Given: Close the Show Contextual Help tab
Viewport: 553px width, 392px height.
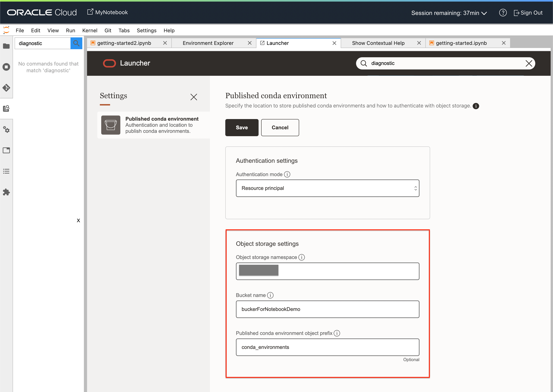Looking at the screenshot, I should pyautogui.click(x=419, y=43).
